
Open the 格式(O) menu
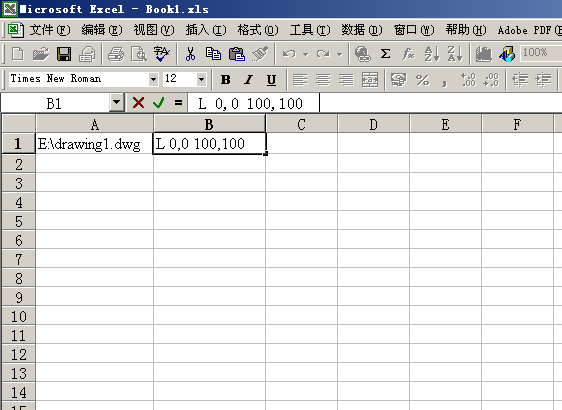(x=258, y=30)
